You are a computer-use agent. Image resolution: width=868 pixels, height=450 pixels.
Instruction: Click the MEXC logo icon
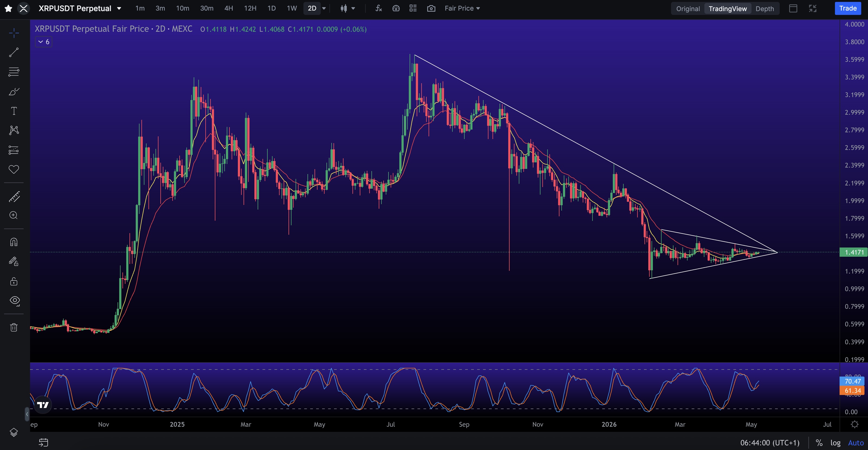click(24, 8)
